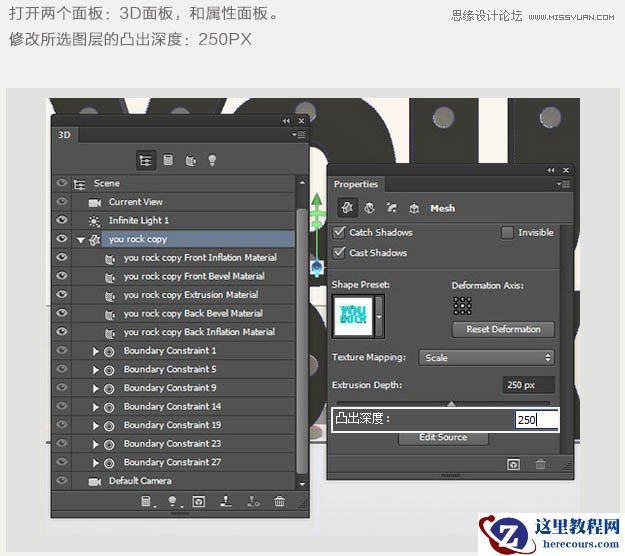Open the Coordinates properties icon

(414, 208)
